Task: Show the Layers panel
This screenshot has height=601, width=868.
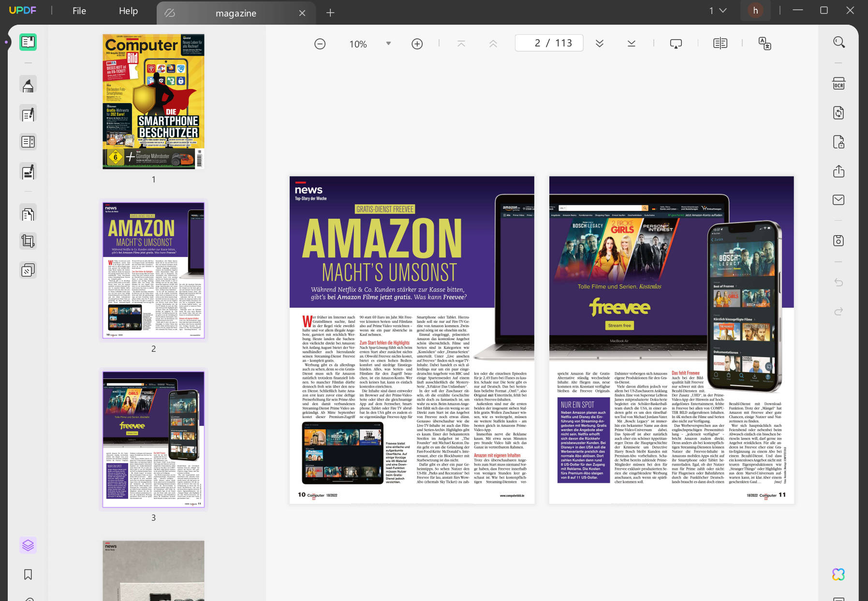Action: (x=28, y=545)
